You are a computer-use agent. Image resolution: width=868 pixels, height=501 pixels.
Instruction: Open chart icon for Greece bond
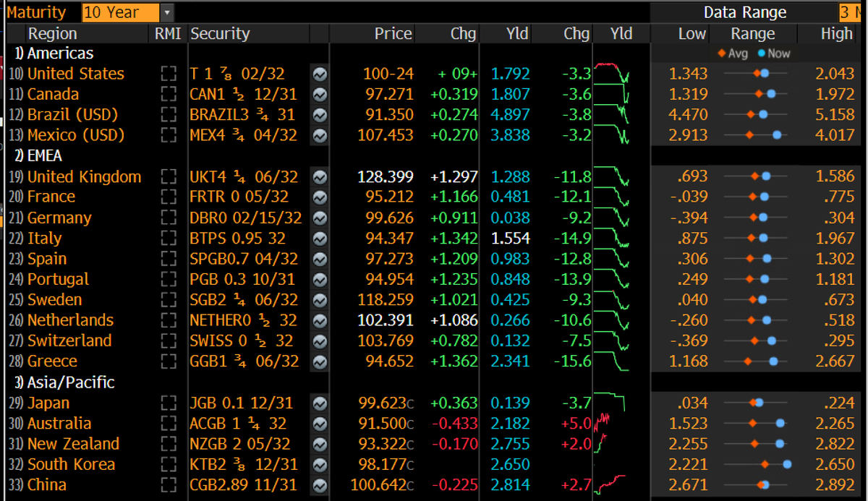click(x=319, y=361)
